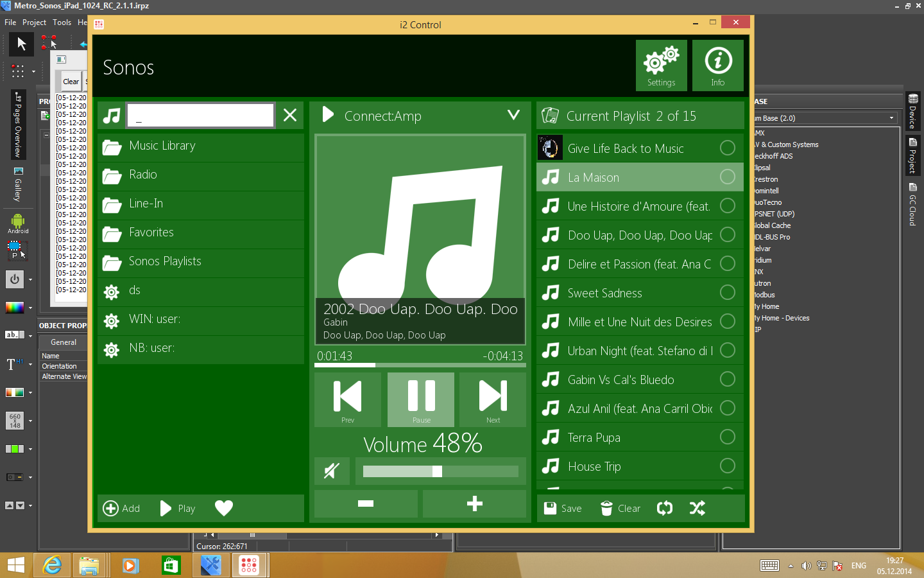Increase volume with the plus button
Screen dimensions: 924x578
475,504
